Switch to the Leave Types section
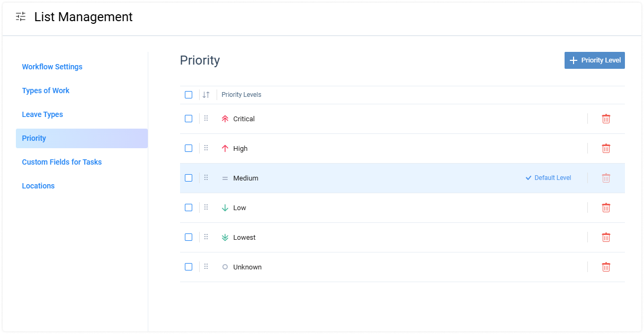Image resolution: width=644 pixels, height=334 pixels. [x=42, y=114]
